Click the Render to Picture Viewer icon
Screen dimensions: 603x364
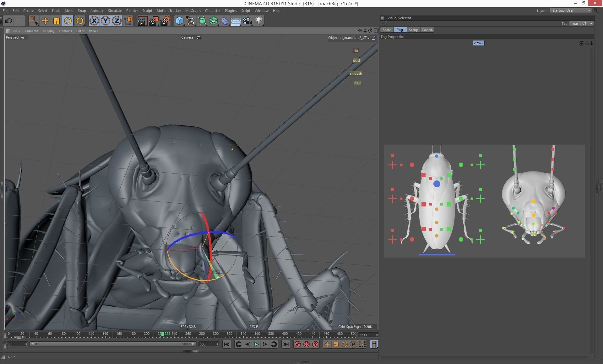tap(154, 21)
